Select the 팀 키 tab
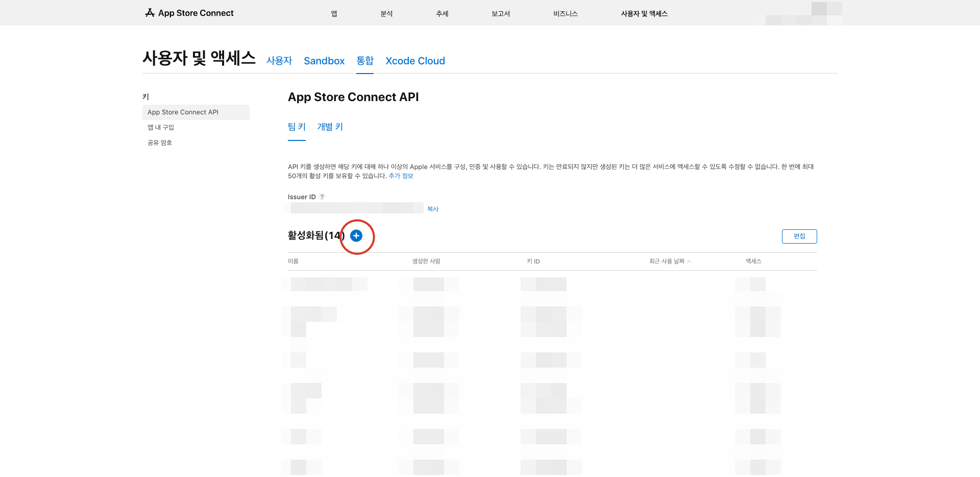The width and height of the screenshot is (980, 477). coord(297,127)
